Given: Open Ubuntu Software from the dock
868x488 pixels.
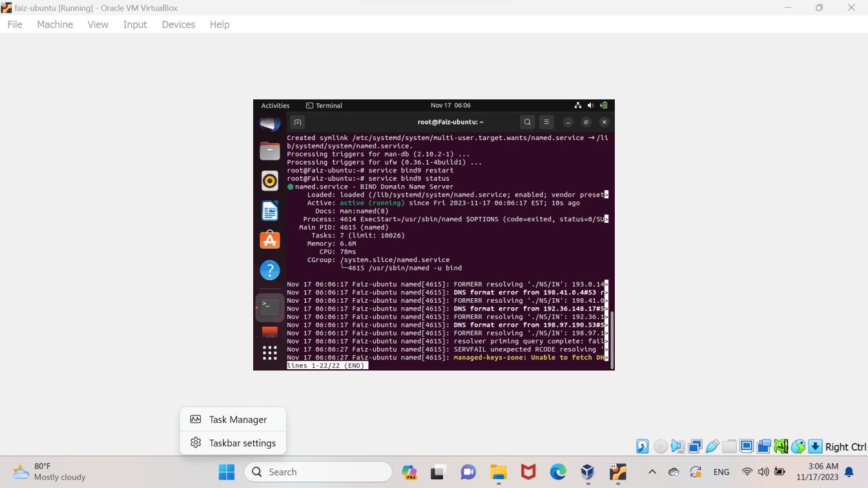Looking at the screenshot, I should [x=270, y=240].
